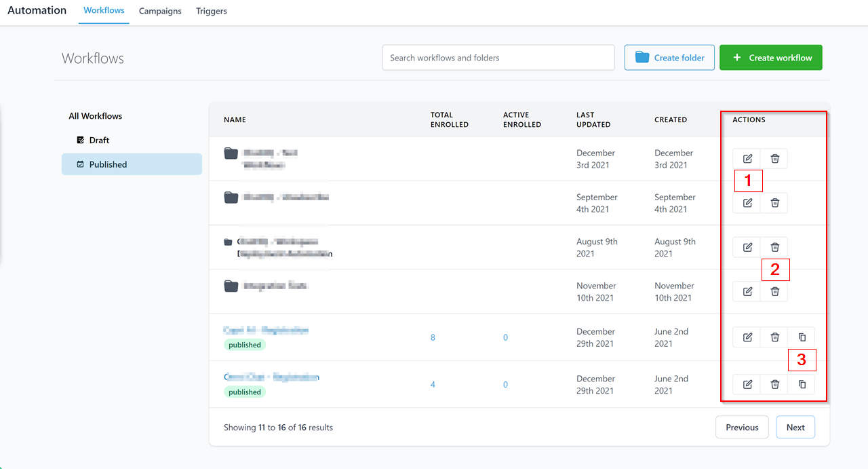Select the Workflows tab
Image resolution: width=868 pixels, height=469 pixels.
(x=104, y=11)
